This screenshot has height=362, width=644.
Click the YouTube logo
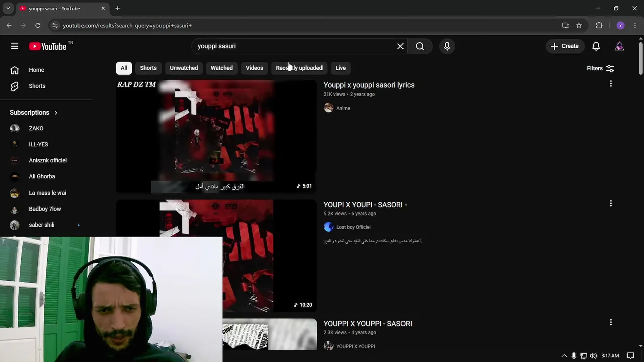pos(48,46)
